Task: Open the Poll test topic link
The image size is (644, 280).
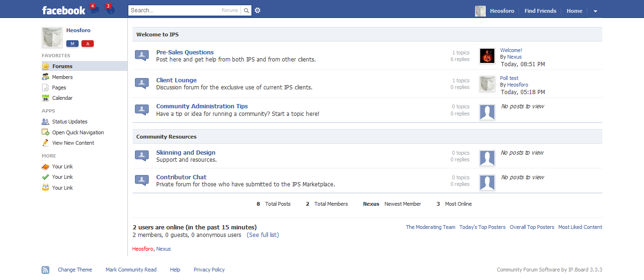Action: (x=510, y=78)
